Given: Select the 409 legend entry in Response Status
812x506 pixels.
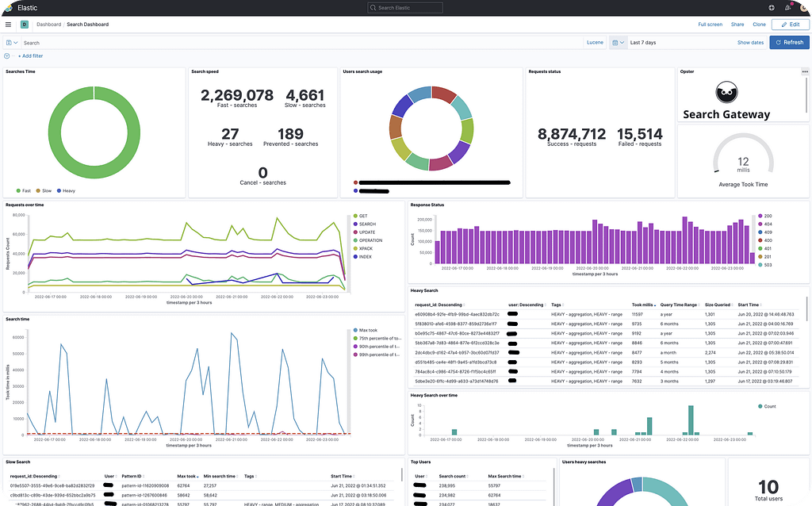Looking at the screenshot, I should [765, 232].
